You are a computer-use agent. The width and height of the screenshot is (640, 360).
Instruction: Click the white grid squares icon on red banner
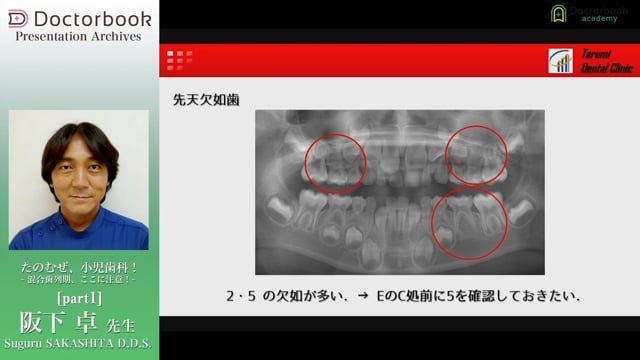[x=180, y=60]
